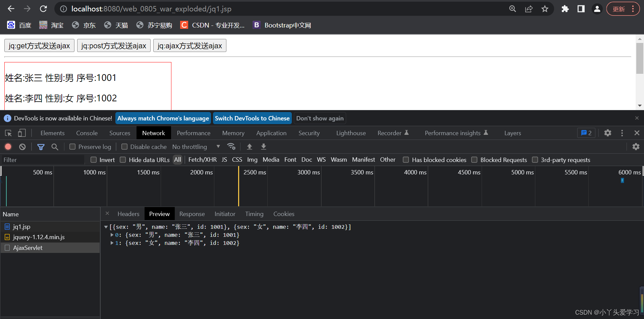The height and width of the screenshot is (319, 644).
Task: Bookmark this page with star icon
Action: point(545,9)
